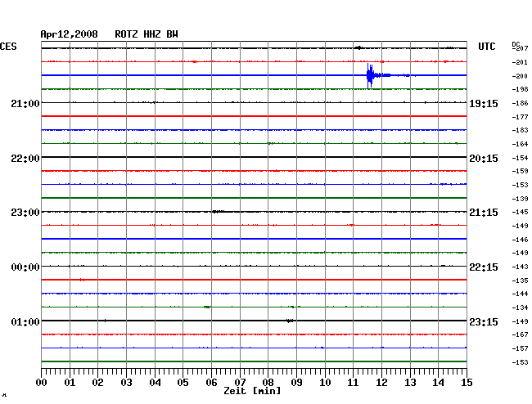This screenshot has height=404, width=532.
Task: Select the DC offset value -198
Action: (x=520, y=89)
